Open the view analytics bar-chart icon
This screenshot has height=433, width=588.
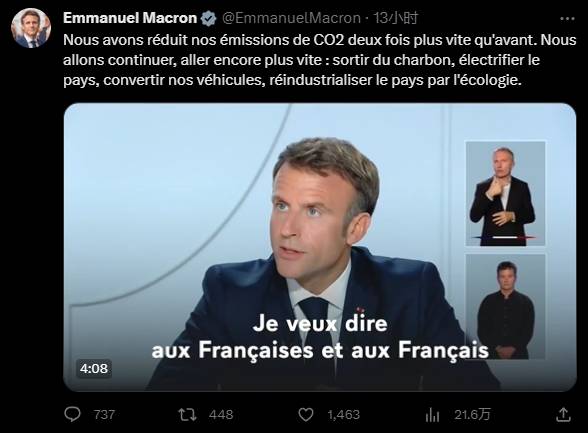(x=432, y=415)
